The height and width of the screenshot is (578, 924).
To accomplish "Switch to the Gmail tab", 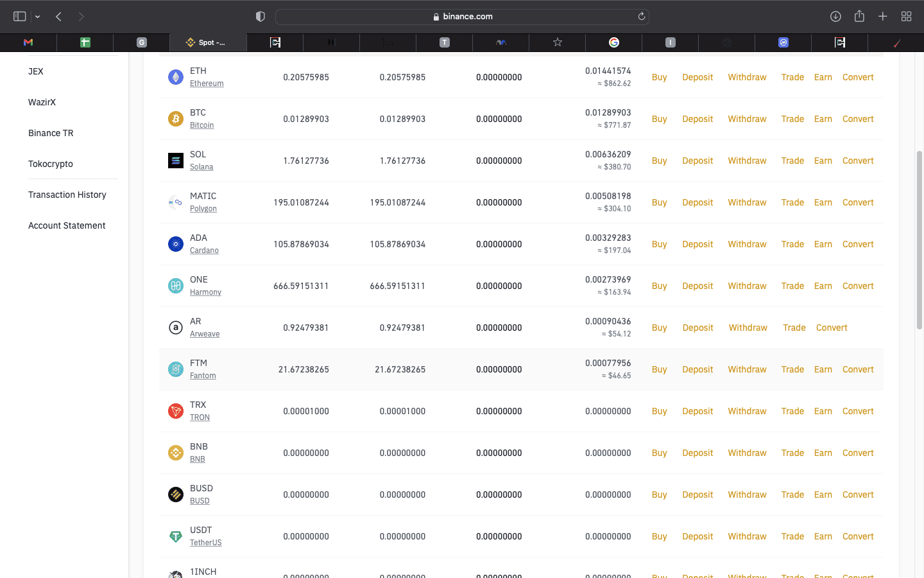I will click(x=28, y=42).
